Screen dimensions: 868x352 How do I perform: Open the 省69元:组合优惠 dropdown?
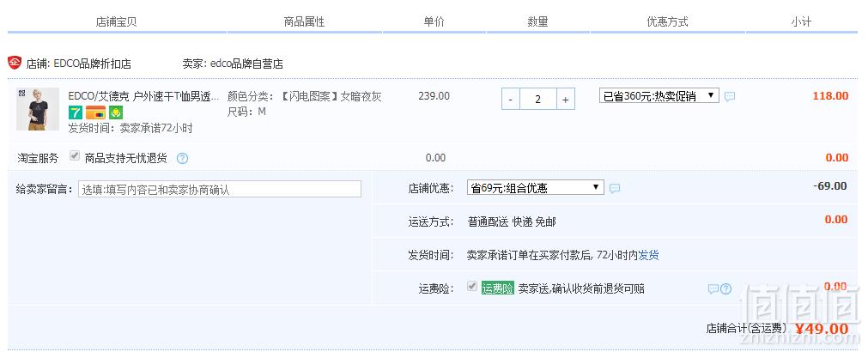[535, 188]
